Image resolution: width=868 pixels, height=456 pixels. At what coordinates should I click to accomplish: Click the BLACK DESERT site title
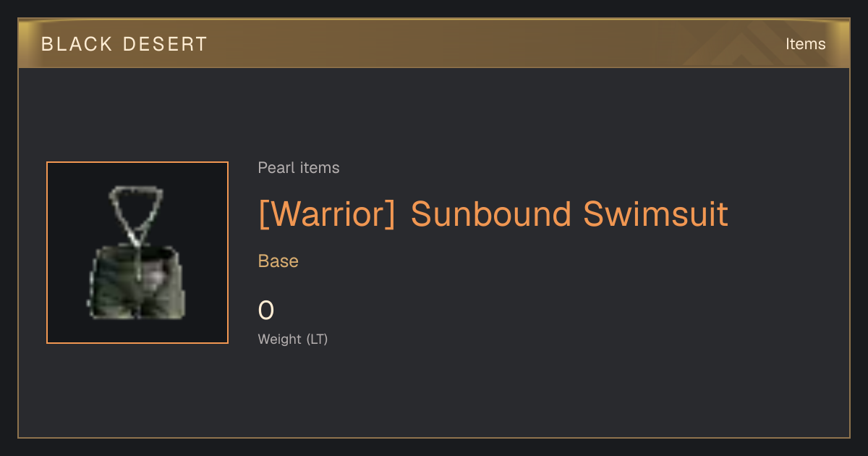click(124, 44)
